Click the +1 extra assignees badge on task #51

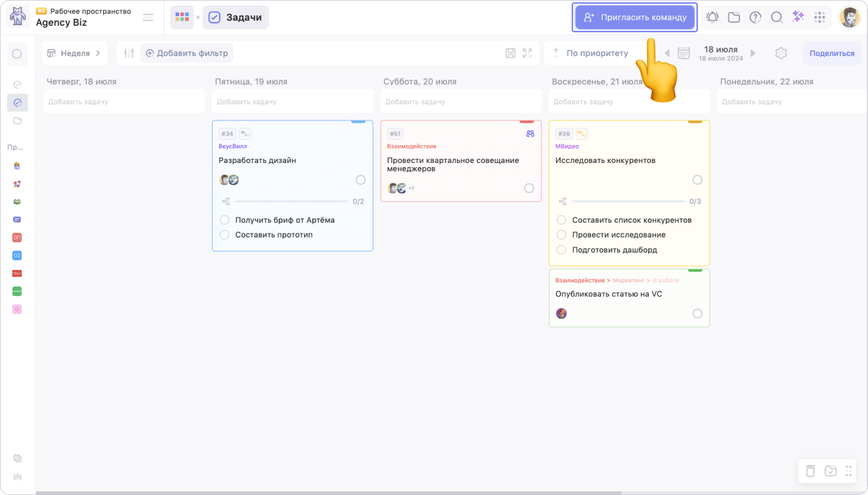click(x=411, y=188)
